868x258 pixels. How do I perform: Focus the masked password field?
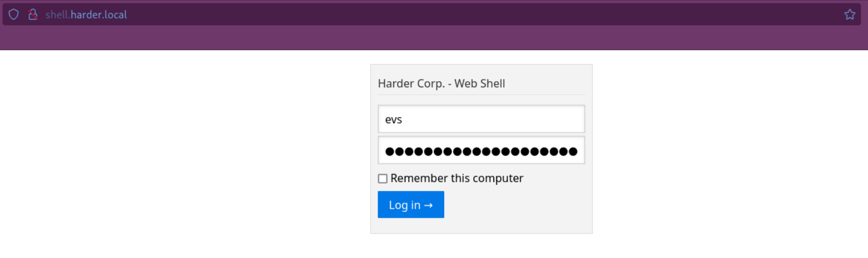(482, 150)
